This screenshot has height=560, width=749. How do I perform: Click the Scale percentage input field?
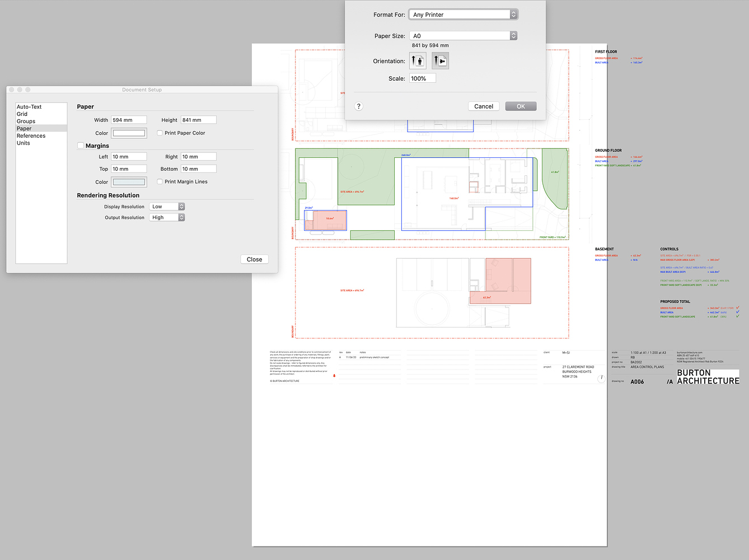click(x=422, y=78)
